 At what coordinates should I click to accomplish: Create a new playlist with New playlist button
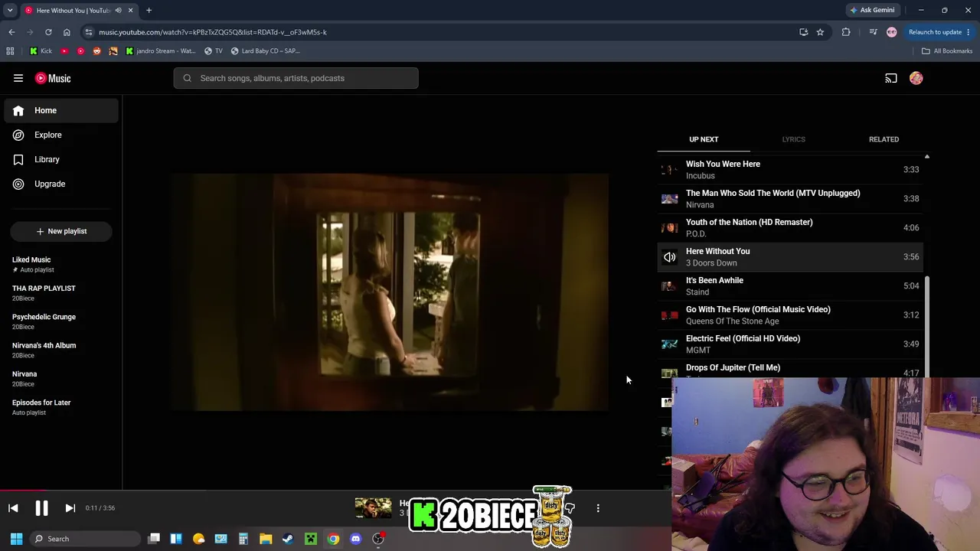pyautogui.click(x=61, y=231)
